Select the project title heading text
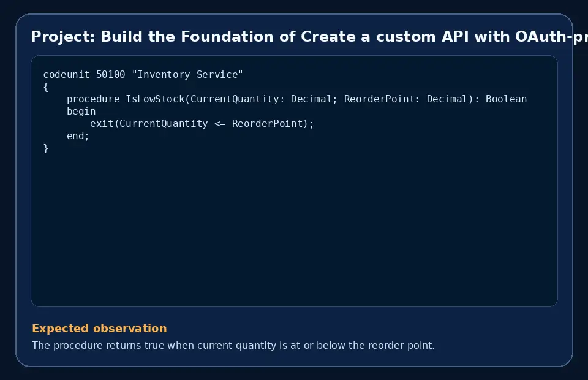 point(309,37)
